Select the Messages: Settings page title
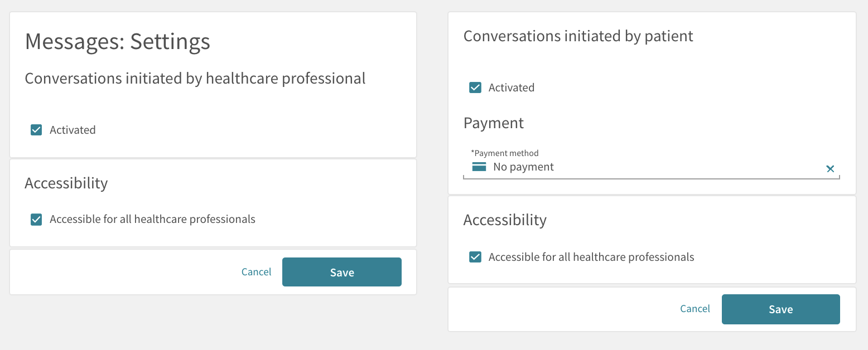Screen dimensions: 868x350 [x=118, y=42]
